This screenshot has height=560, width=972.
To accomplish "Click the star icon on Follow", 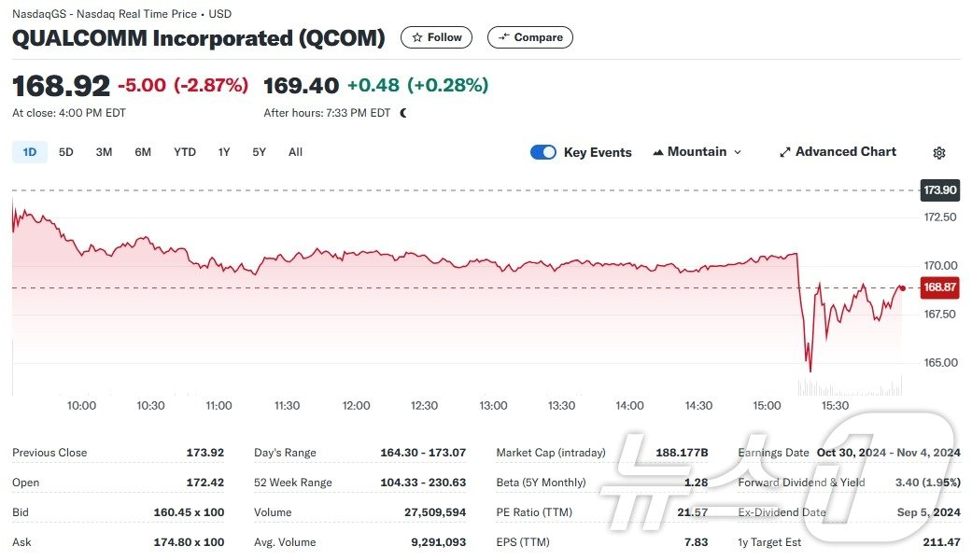I will coord(416,37).
